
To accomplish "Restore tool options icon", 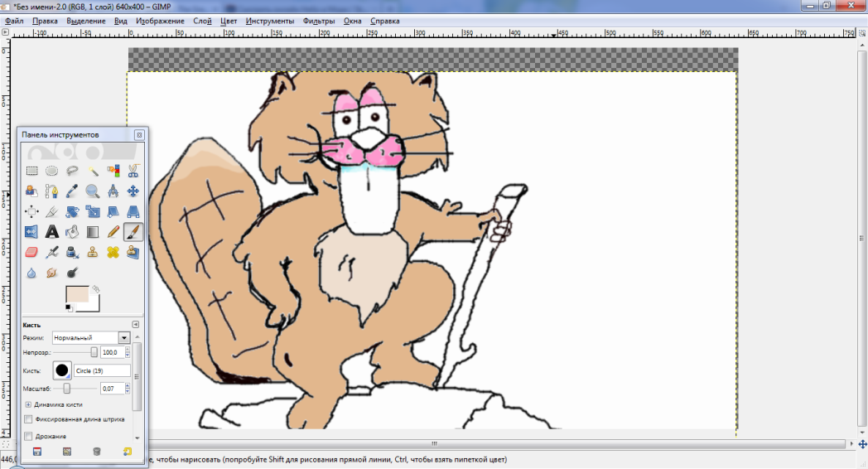I will coord(67,452).
